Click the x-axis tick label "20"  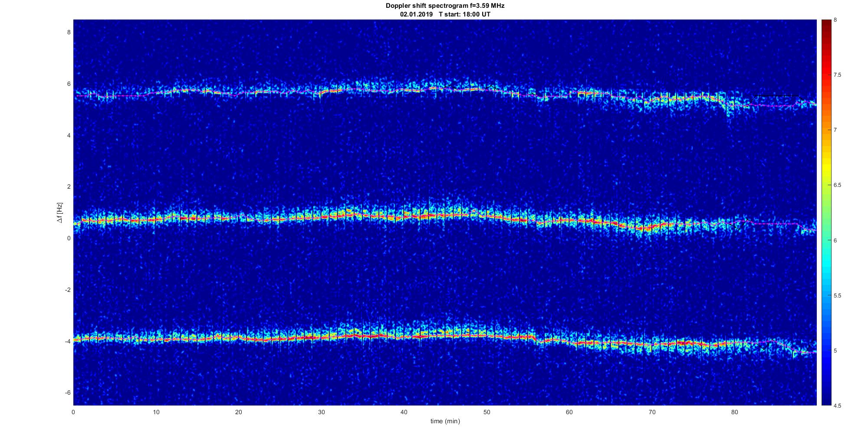click(x=239, y=412)
